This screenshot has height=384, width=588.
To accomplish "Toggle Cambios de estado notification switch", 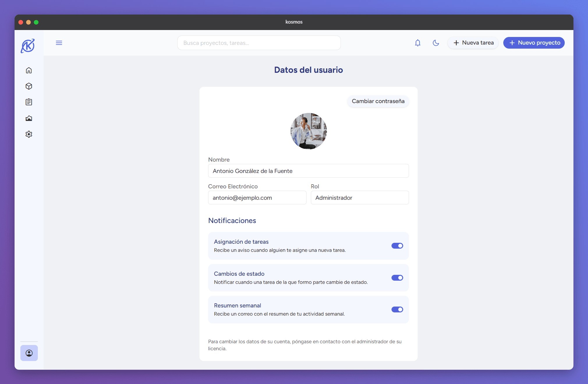I will 397,278.
